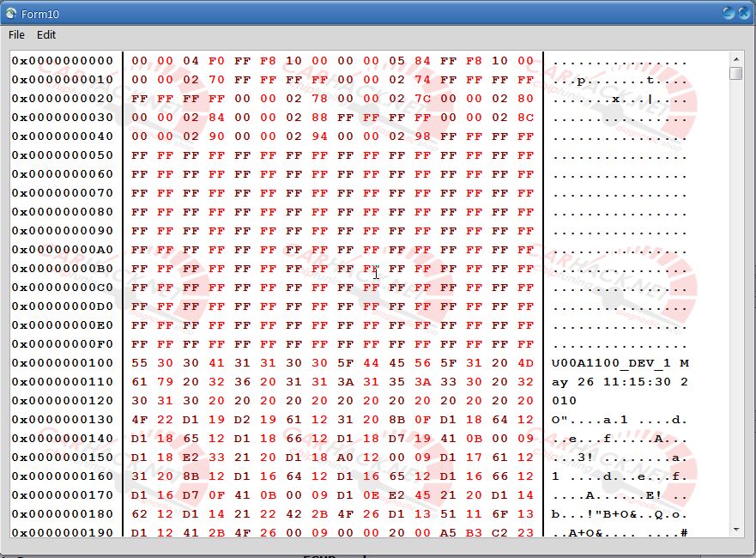Select address 0x00000000B0
Image resolution: width=756 pixels, height=558 pixels.
click(x=63, y=268)
